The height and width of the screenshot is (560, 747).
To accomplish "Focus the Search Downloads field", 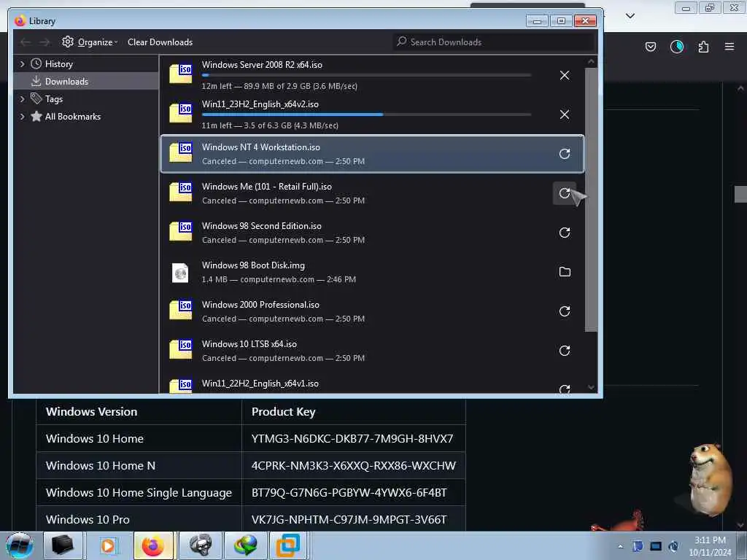I will pos(494,42).
